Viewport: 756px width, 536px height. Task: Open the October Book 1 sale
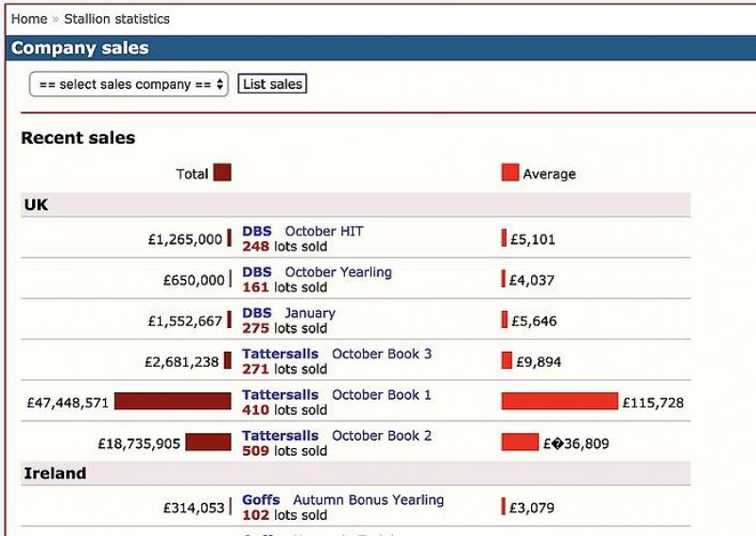click(382, 394)
